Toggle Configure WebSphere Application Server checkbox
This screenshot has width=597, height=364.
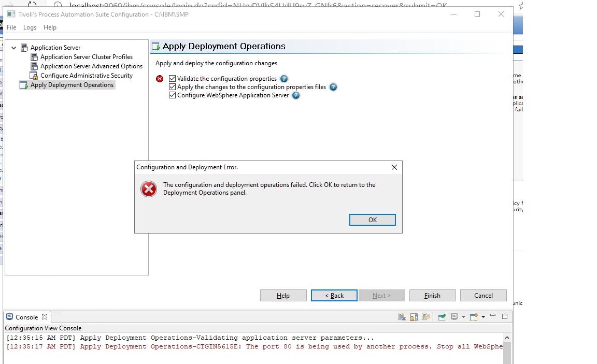pyautogui.click(x=172, y=95)
